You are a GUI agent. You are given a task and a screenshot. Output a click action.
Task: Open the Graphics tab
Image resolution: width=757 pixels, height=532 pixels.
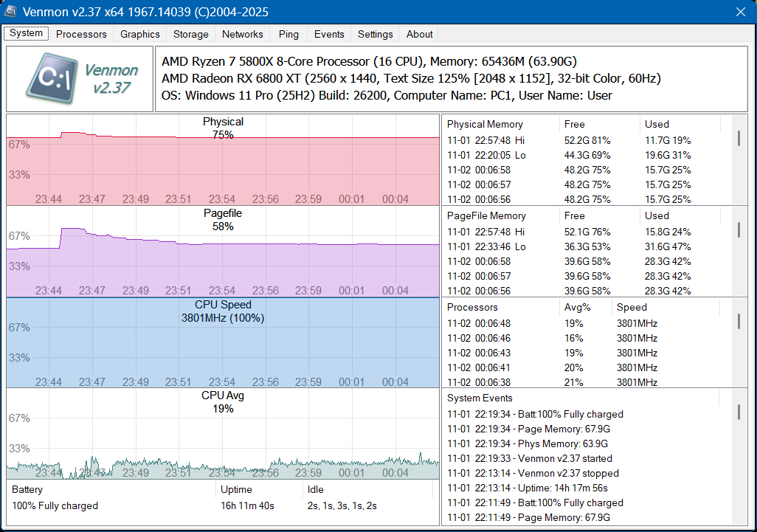coord(139,34)
